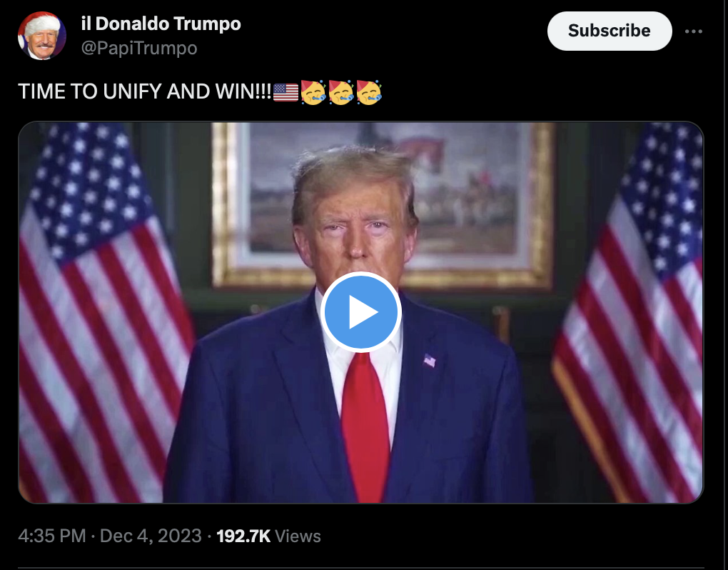728x570 pixels.
Task: Click the 192.7K view count
Action: coord(243,536)
